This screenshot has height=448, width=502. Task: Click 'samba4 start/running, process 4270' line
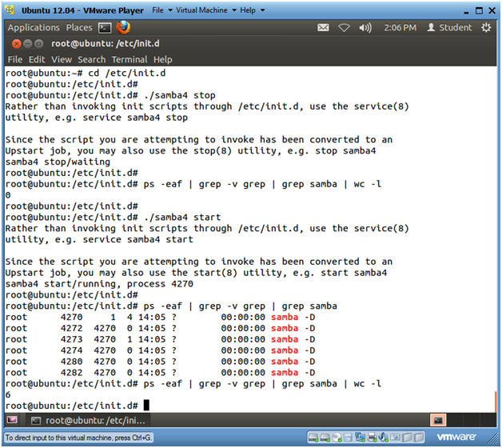(99, 284)
